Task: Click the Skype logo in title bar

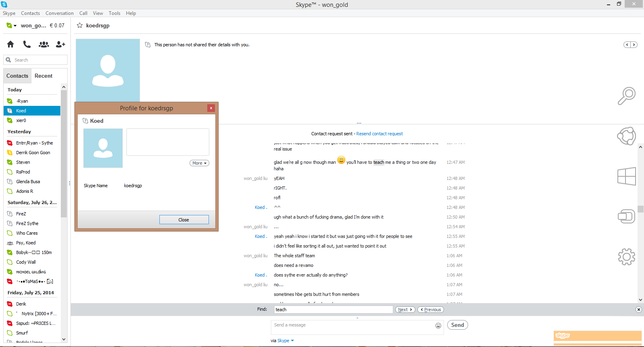Action: click(4, 4)
